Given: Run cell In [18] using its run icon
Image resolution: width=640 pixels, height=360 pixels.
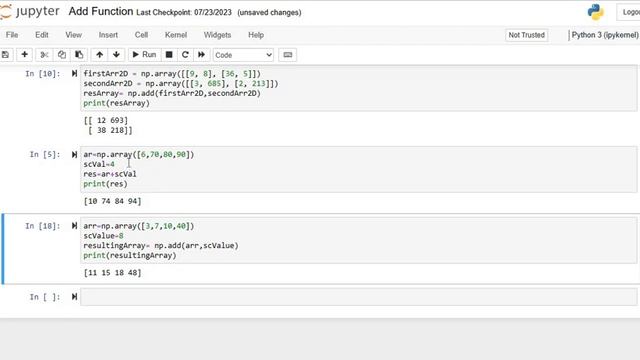Looking at the screenshot, I should (x=74, y=226).
